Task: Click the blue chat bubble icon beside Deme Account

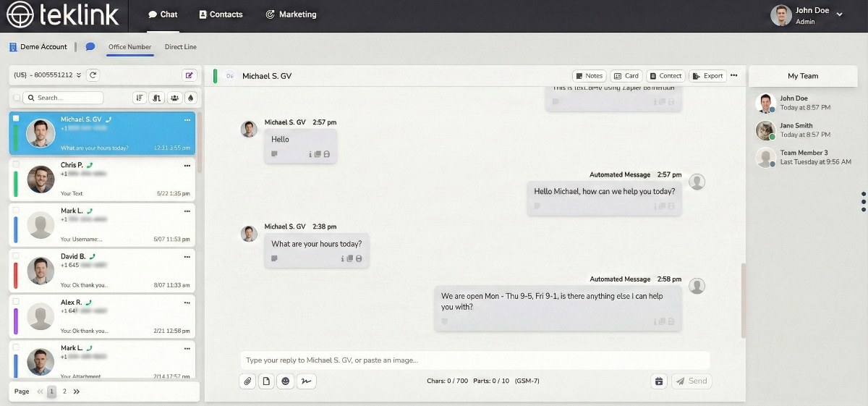Action: [90, 46]
